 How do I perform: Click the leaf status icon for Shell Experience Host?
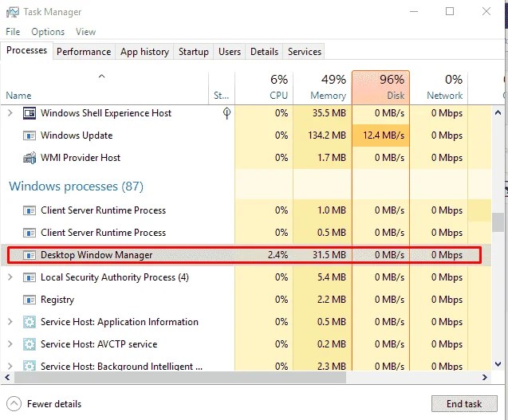(226, 113)
